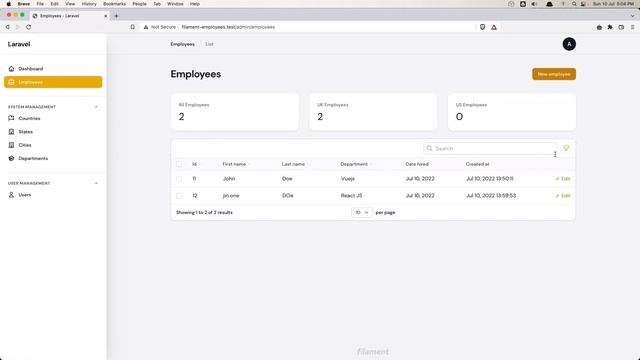Viewport: 640px width, 360px height.
Task: Click the user avatar 'A' icon
Action: tap(569, 44)
